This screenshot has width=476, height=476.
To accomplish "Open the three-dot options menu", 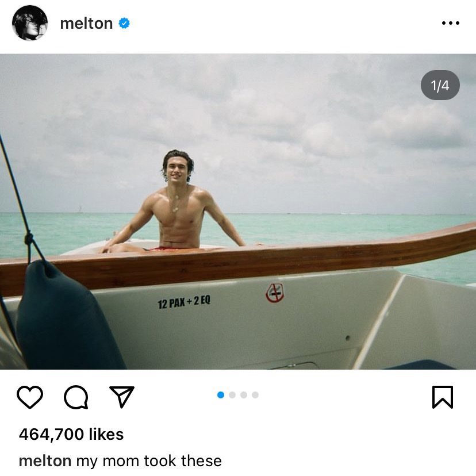I will pyautogui.click(x=451, y=23).
